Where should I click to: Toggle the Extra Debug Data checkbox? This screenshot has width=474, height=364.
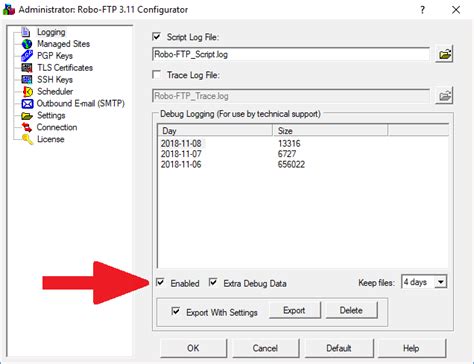213,283
